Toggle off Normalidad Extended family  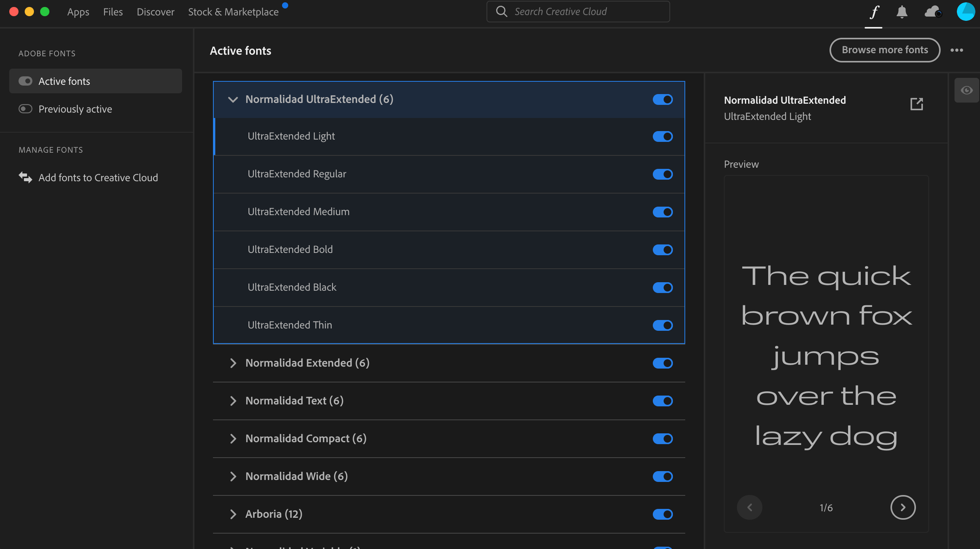click(663, 363)
